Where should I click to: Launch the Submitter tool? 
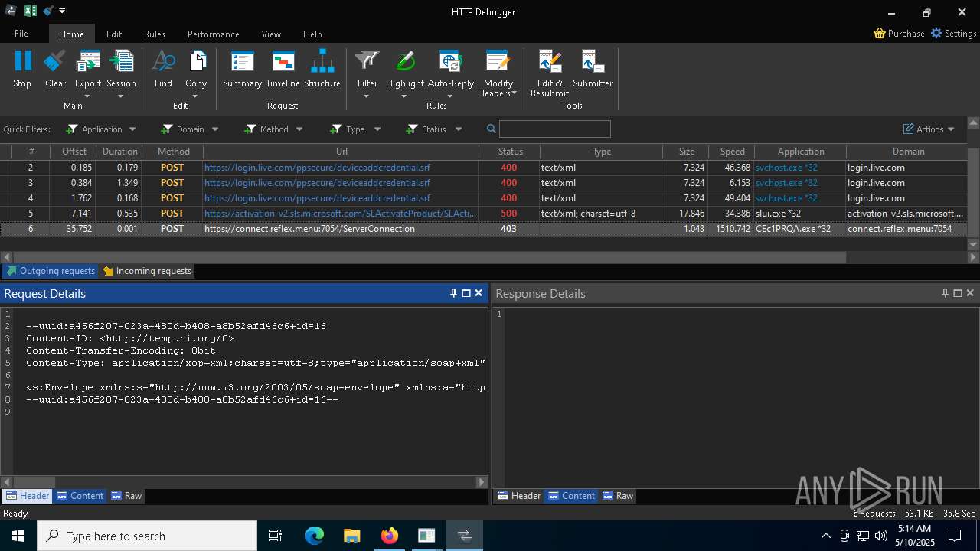coord(593,68)
